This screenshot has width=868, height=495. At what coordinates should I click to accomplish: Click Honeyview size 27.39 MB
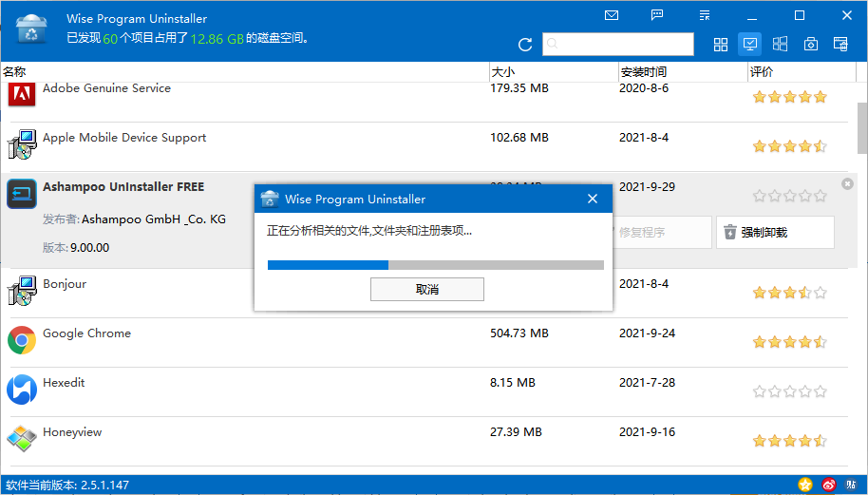point(516,432)
